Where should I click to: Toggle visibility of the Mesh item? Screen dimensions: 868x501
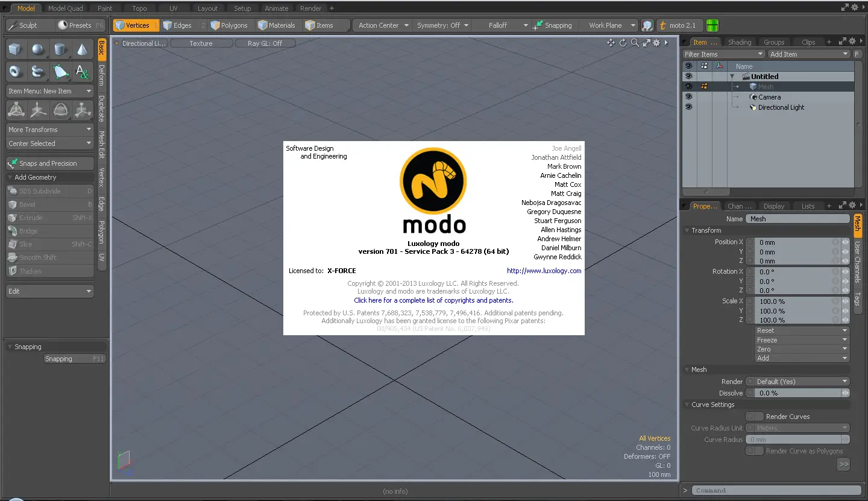pos(689,87)
